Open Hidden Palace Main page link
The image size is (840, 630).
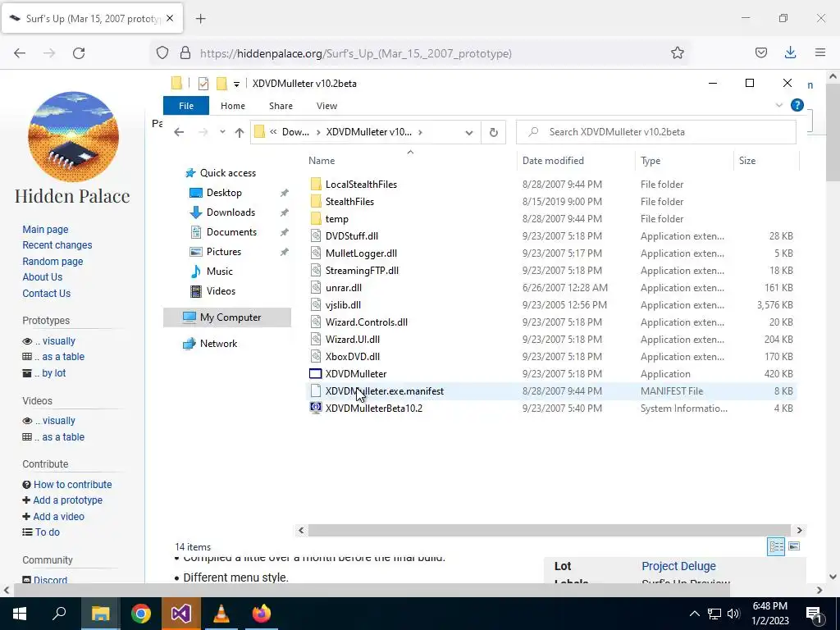click(45, 230)
